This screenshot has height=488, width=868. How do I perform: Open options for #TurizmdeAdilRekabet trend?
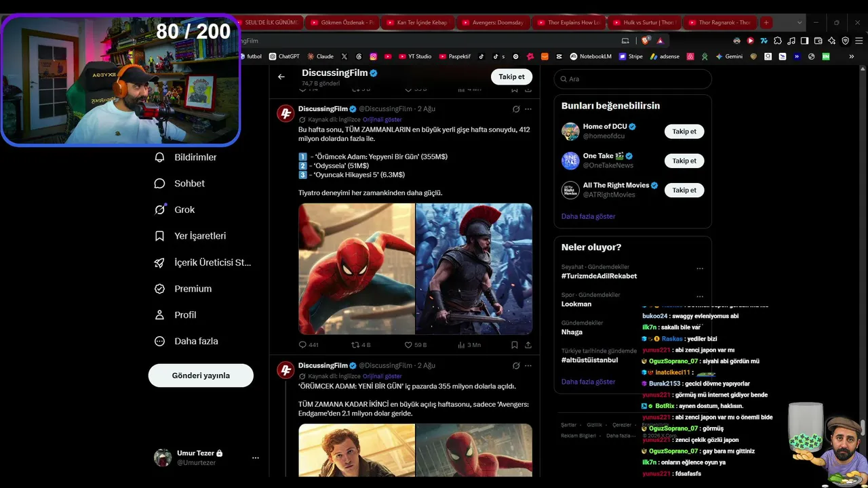click(x=700, y=268)
